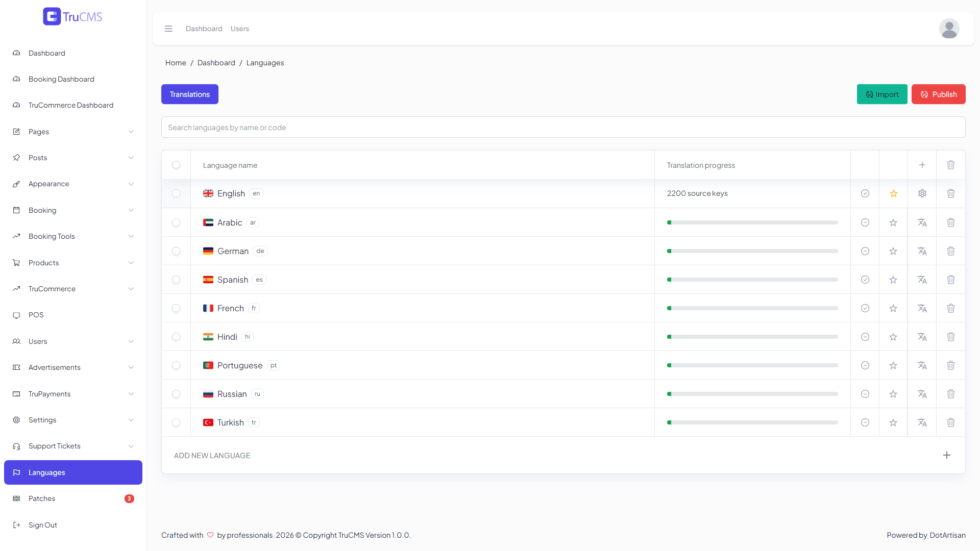Click the header plus icon in table
This screenshot has width=980, height=551.
pos(922,165)
